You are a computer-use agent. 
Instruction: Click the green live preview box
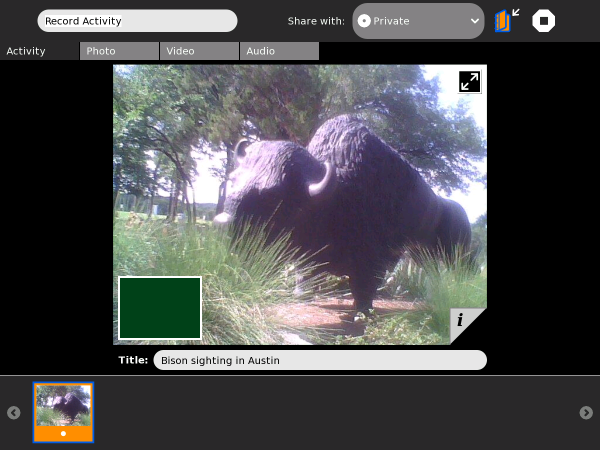[160, 308]
